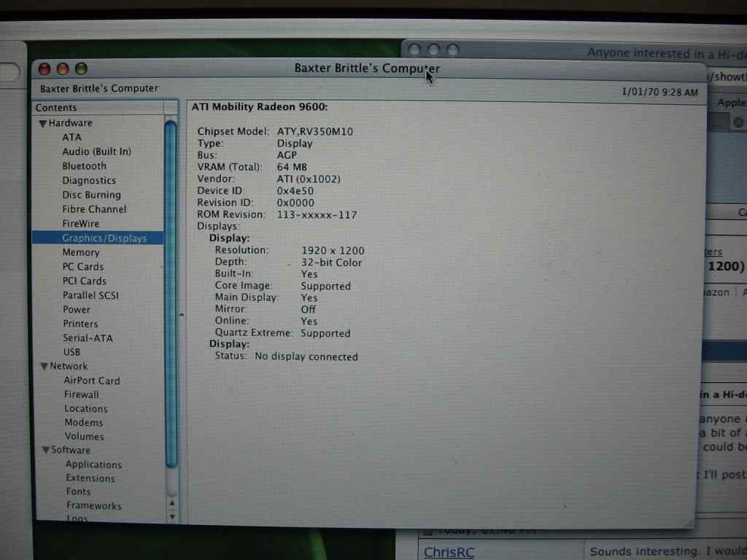Select AirPort Card under Network
Image resolution: width=747 pixels, height=560 pixels.
point(92,381)
